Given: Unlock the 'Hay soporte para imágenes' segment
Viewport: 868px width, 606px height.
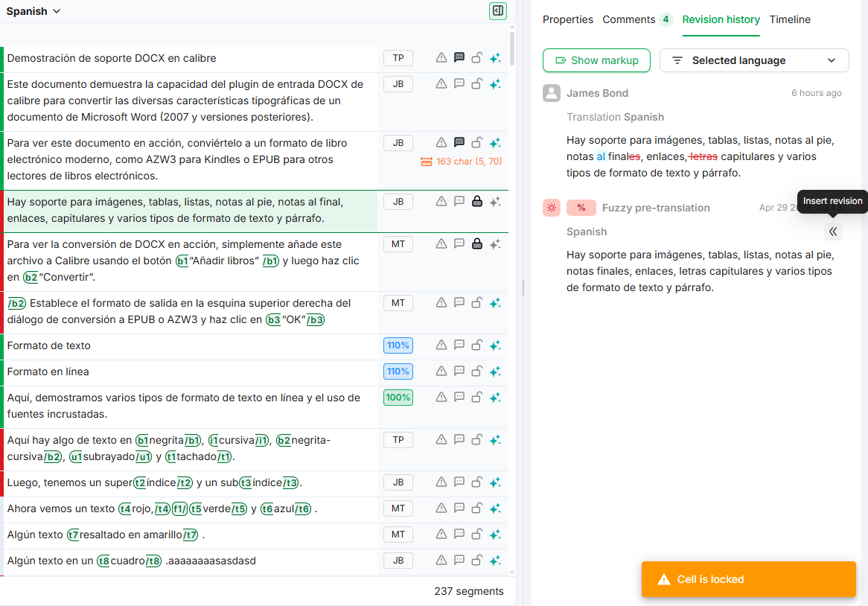Looking at the screenshot, I should 477,201.
